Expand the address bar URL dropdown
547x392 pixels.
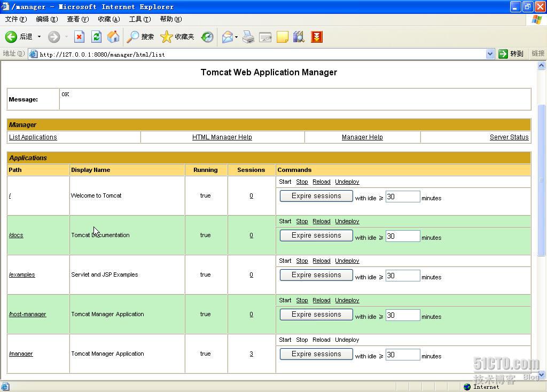[x=490, y=54]
